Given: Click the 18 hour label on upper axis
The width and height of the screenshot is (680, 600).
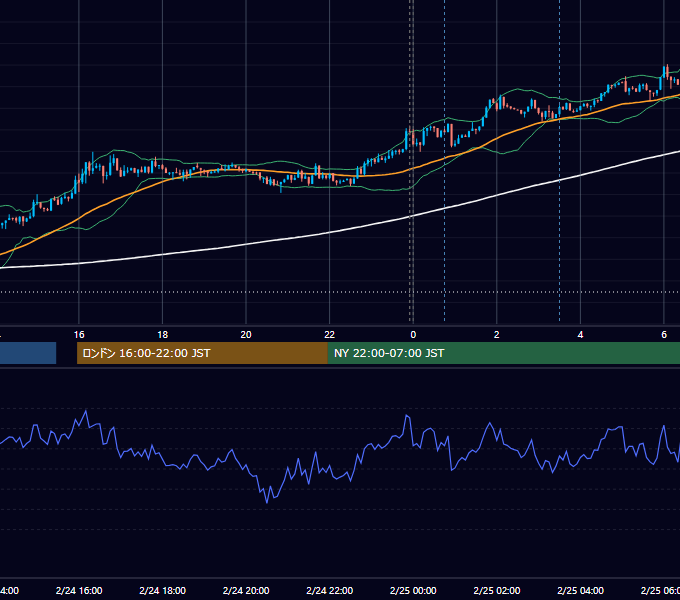Looking at the screenshot, I should coord(163,335).
